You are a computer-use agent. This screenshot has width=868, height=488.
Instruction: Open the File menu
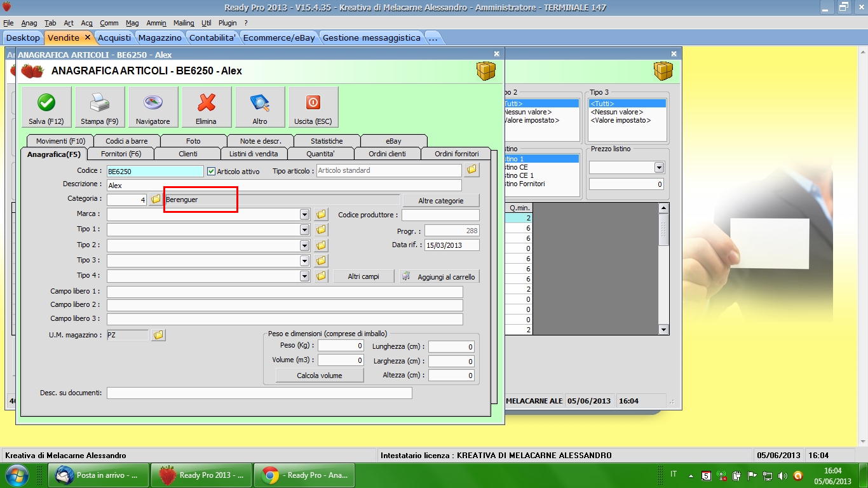tap(8, 23)
